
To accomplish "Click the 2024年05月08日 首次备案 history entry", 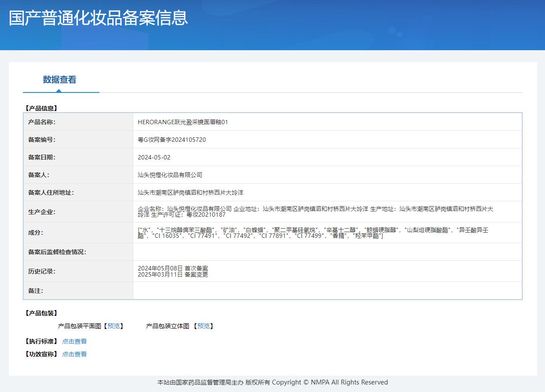I will 173,268.
